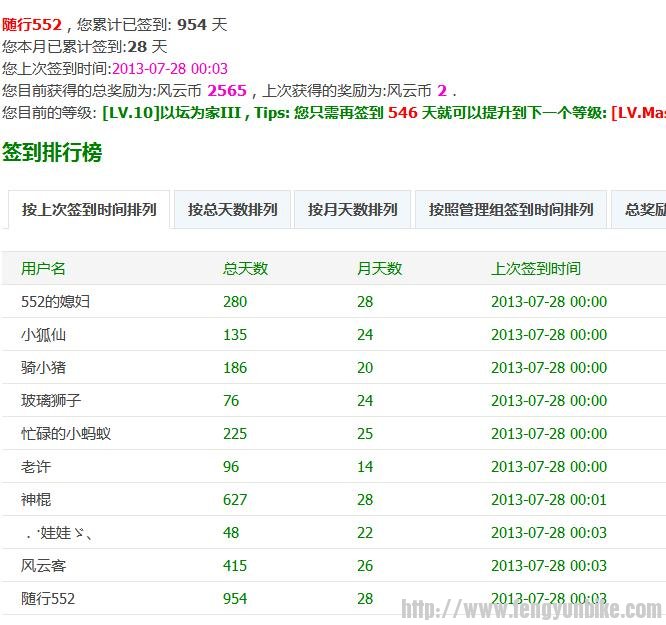
Task: Click 随行552 in the last table row
Action: point(48,598)
